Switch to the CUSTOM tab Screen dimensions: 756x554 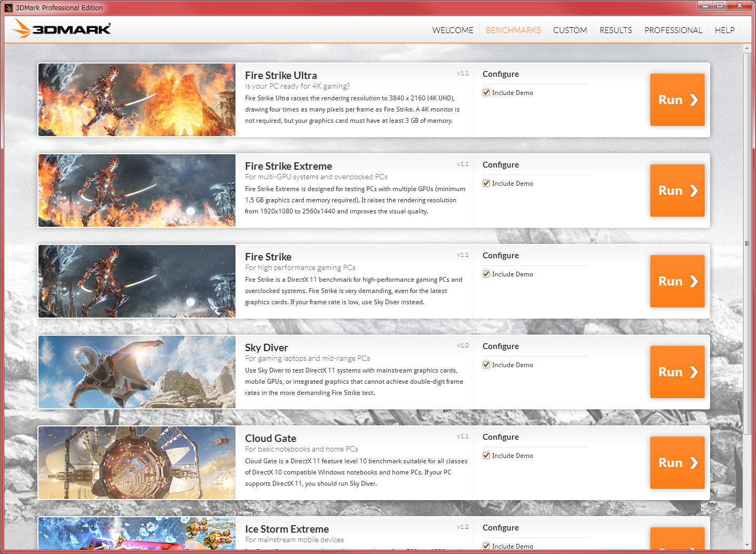[x=570, y=30]
